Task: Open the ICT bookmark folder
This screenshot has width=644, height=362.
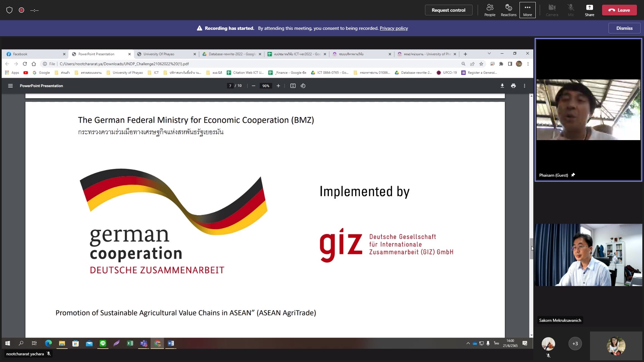Action: click(153, 72)
